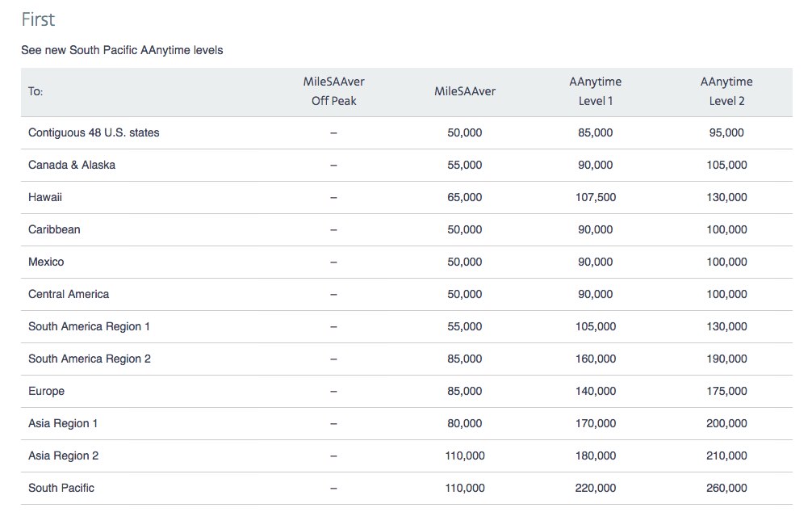Select the Mexico row label
This screenshot has height=529, width=812.
[46, 262]
